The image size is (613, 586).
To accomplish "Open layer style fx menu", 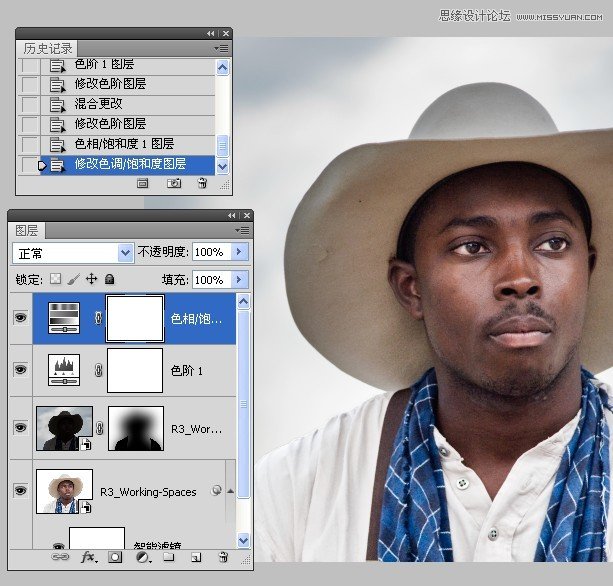I will [x=89, y=557].
